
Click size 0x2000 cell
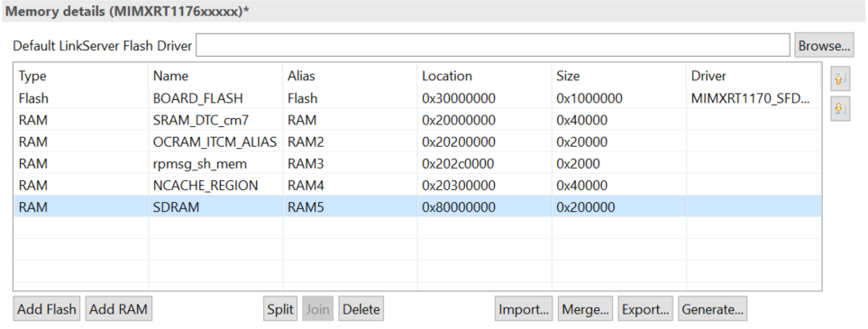(x=619, y=164)
